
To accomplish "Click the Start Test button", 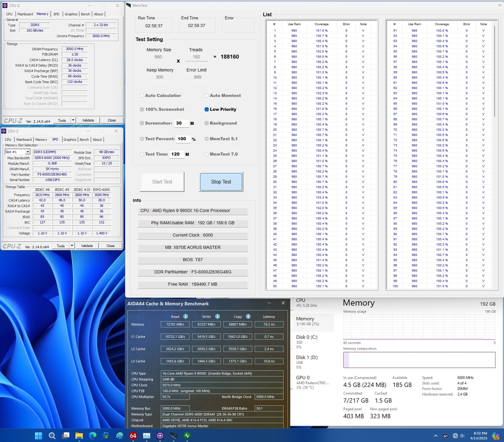I will click(162, 182).
